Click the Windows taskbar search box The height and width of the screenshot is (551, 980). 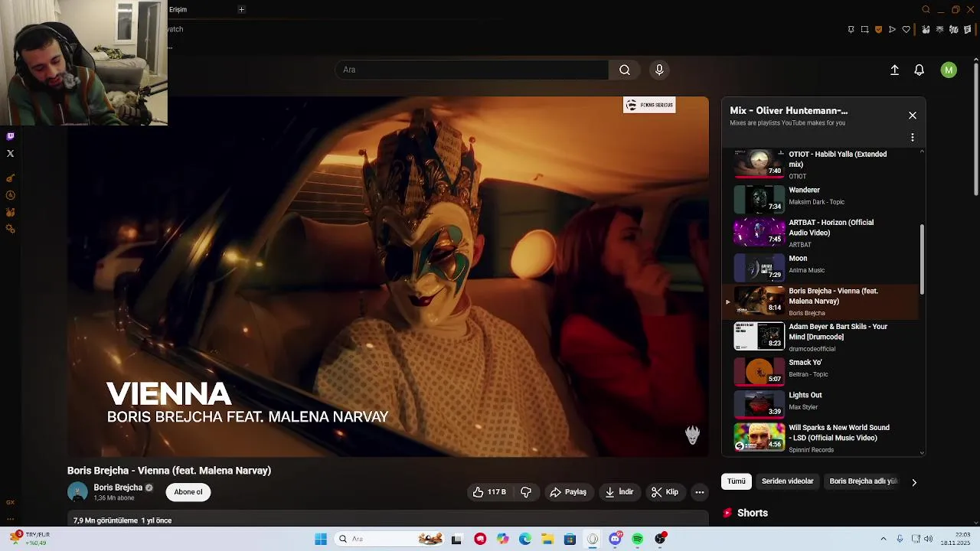pyautogui.click(x=390, y=540)
